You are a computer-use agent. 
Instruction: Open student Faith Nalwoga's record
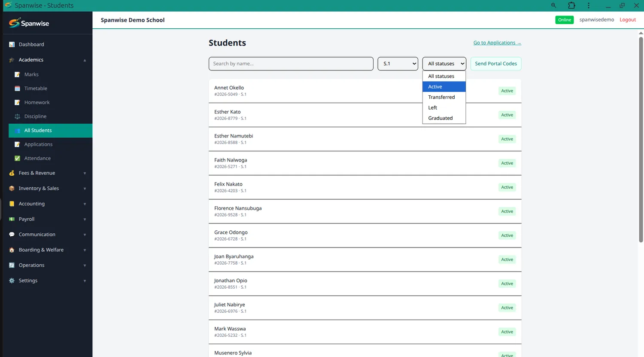(365, 163)
